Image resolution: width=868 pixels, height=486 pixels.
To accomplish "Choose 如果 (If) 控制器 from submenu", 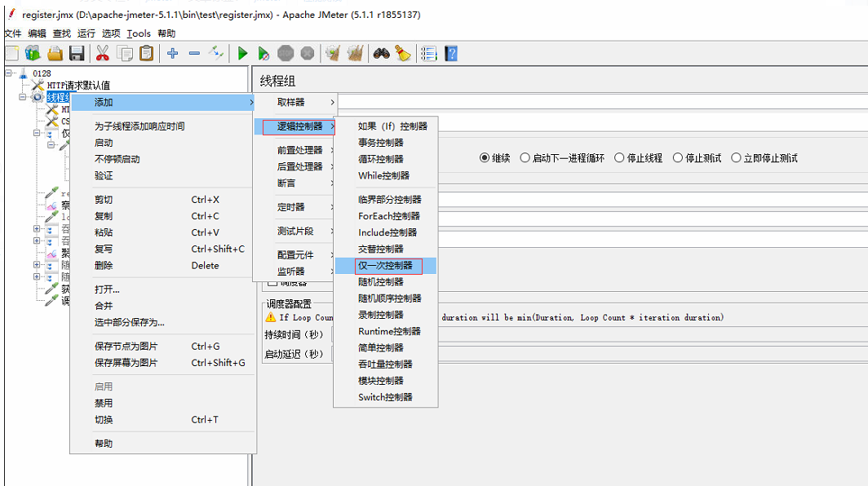I will point(386,126).
